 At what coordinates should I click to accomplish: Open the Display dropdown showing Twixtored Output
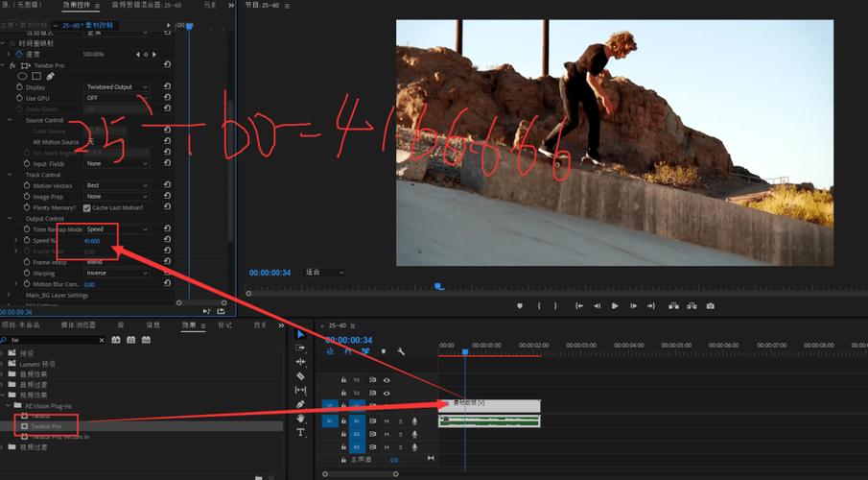pos(117,87)
